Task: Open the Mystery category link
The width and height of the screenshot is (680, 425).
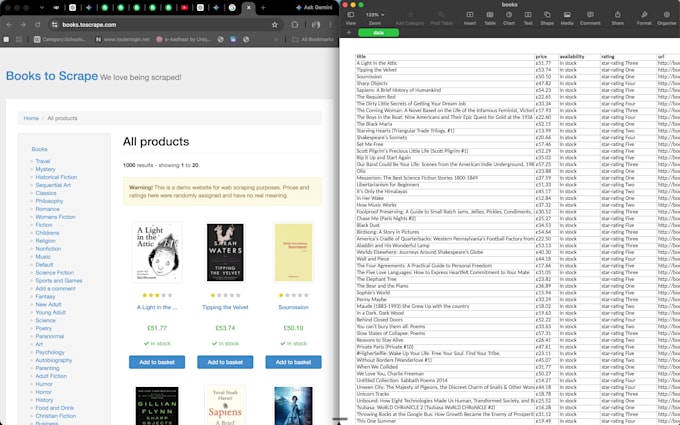Action: click(x=46, y=169)
